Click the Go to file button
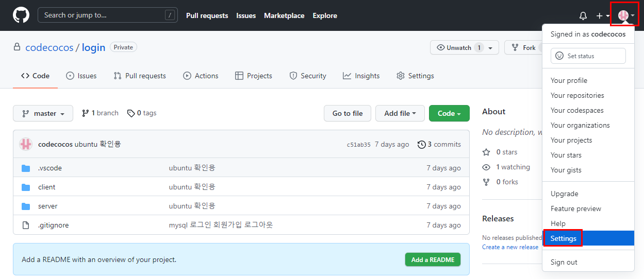Viewport: 644px width, 279px height. (x=348, y=113)
